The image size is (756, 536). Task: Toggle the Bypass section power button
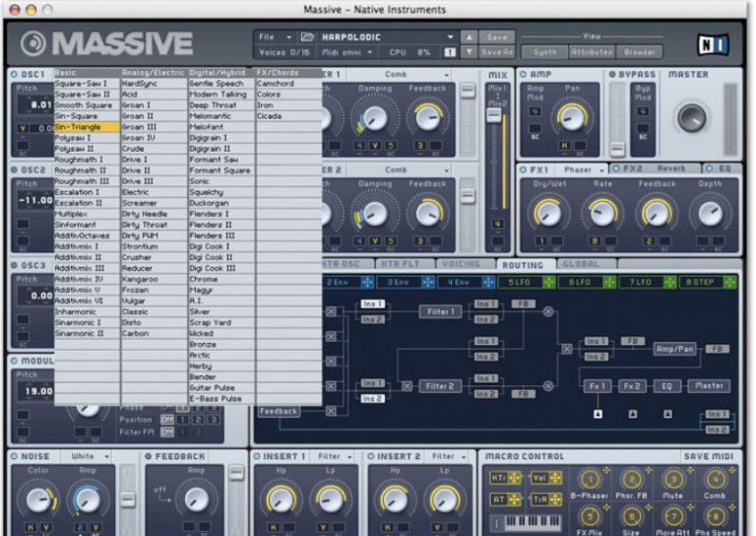pos(612,74)
